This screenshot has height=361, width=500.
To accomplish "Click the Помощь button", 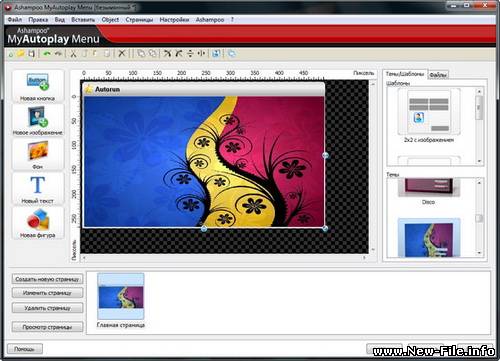I will [25, 349].
